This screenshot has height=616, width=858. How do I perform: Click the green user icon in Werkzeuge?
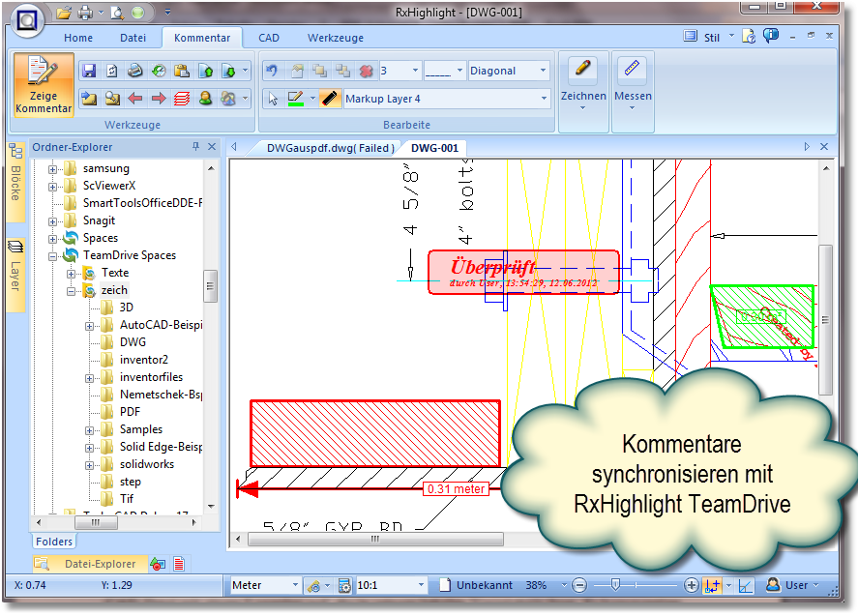click(204, 99)
